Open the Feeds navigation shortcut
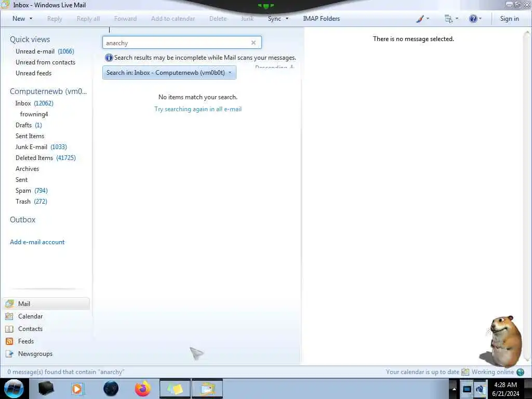The image size is (532, 399). pos(19,341)
